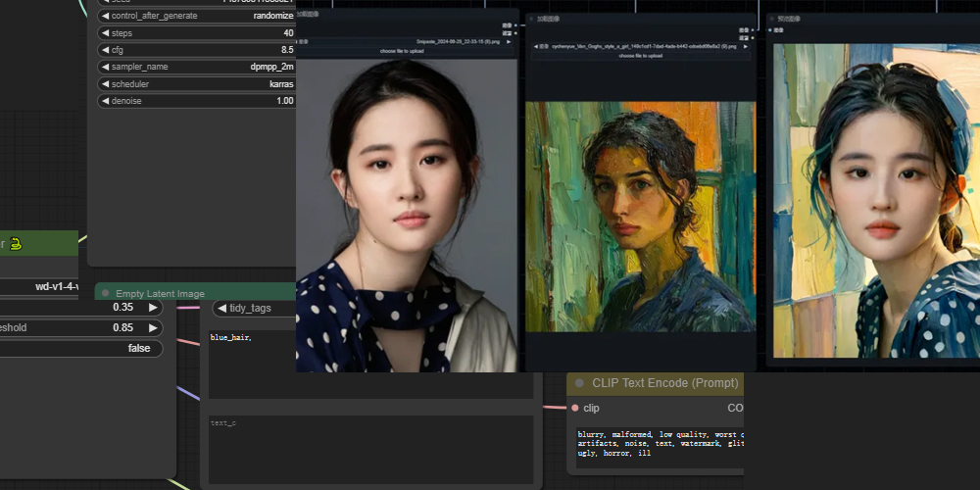
Task: Toggle the false boolean widget
Action: (x=81, y=348)
